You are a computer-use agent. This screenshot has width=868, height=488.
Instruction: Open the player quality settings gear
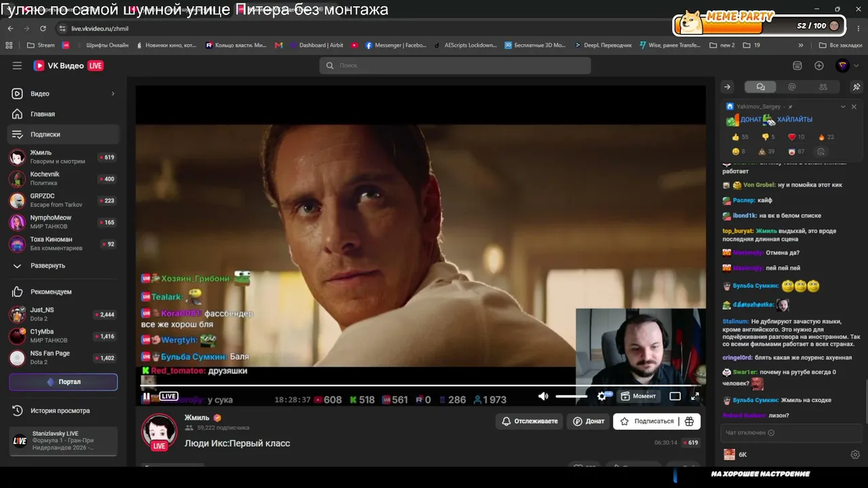[x=602, y=396]
